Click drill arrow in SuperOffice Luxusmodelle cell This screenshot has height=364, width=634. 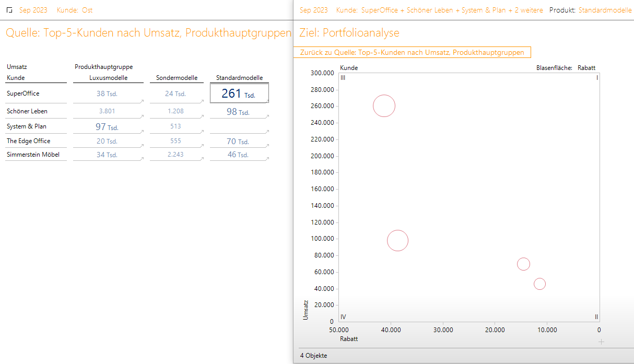(142, 100)
